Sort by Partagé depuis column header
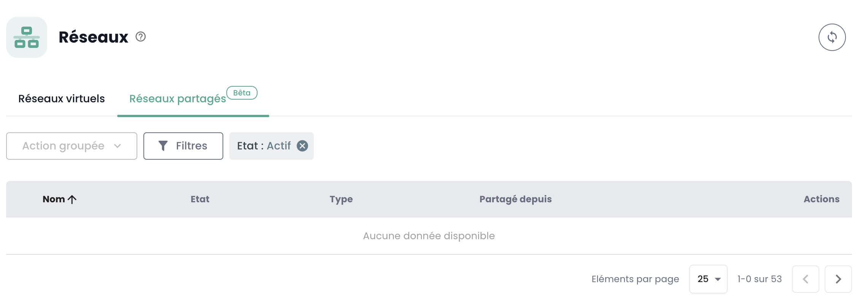The width and height of the screenshot is (868, 308). pyautogui.click(x=515, y=199)
